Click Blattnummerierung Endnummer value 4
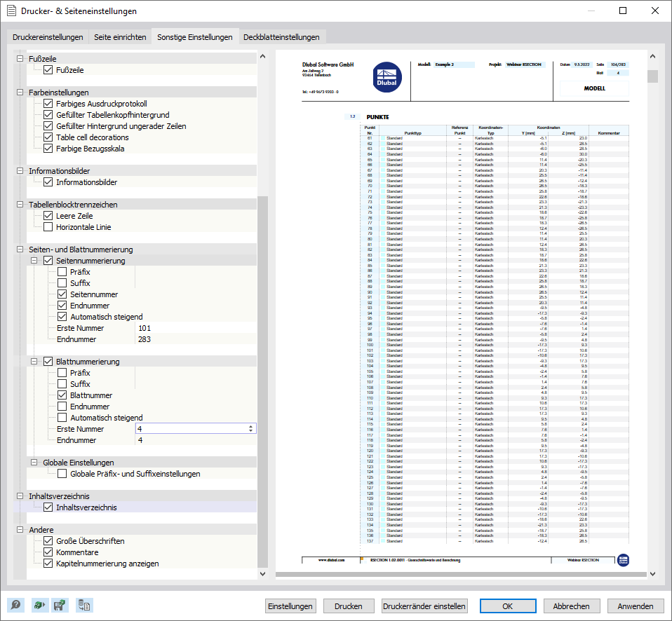The height and width of the screenshot is (621, 672). [196, 440]
